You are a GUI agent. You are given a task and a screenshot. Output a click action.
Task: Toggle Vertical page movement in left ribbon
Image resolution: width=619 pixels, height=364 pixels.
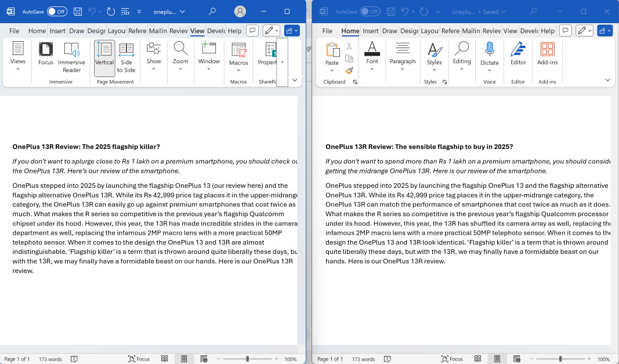[x=104, y=58]
